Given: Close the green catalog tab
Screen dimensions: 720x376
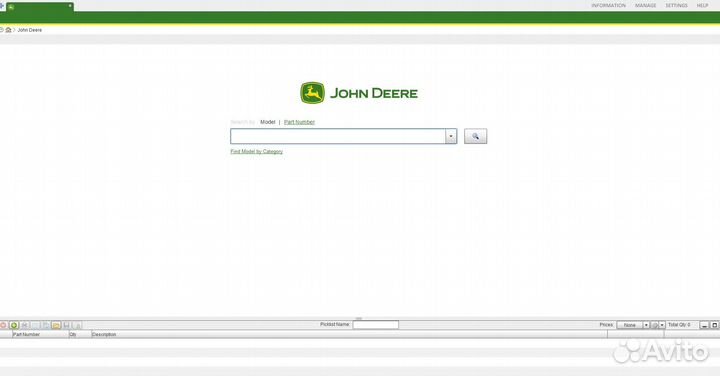Looking at the screenshot, I should pos(70,6).
